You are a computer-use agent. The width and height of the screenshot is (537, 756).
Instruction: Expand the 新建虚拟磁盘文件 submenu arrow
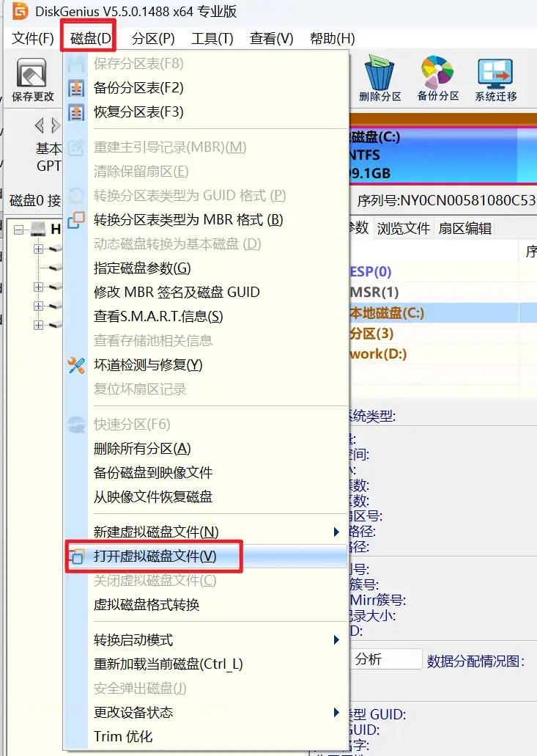click(336, 532)
